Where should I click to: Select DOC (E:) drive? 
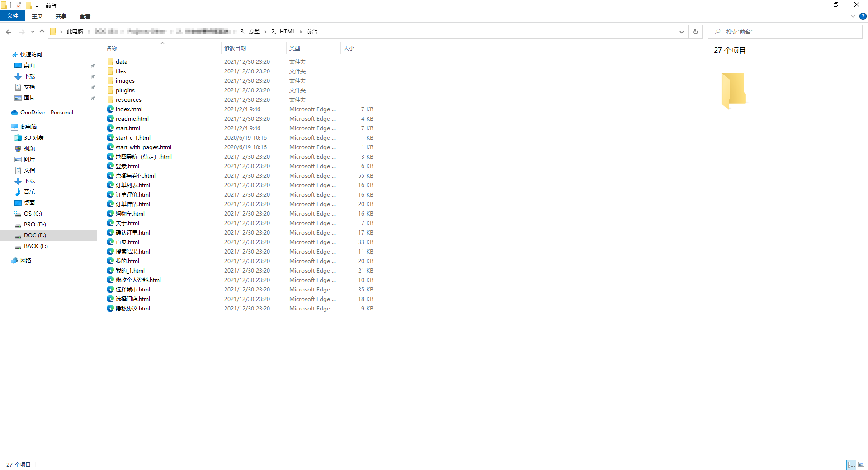coord(35,235)
